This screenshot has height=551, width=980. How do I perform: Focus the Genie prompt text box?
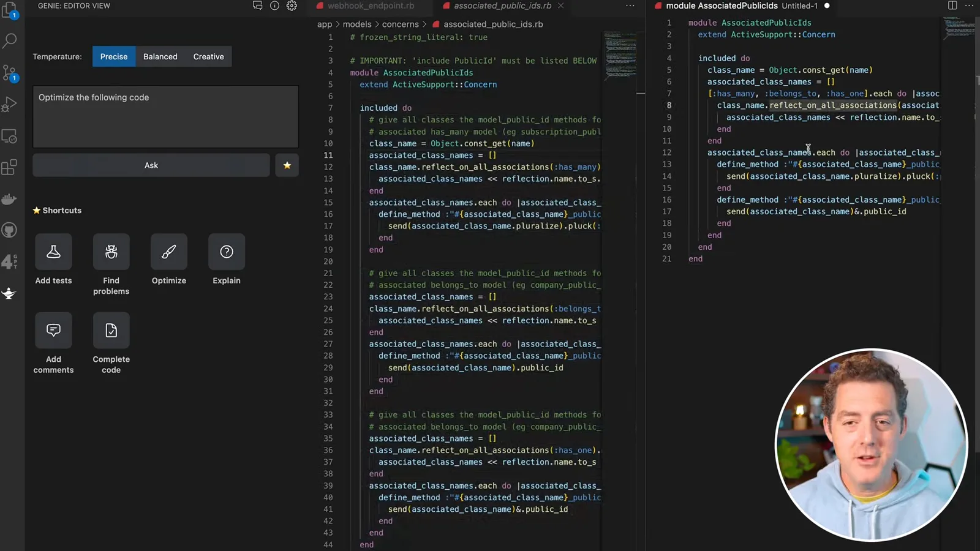click(165, 116)
